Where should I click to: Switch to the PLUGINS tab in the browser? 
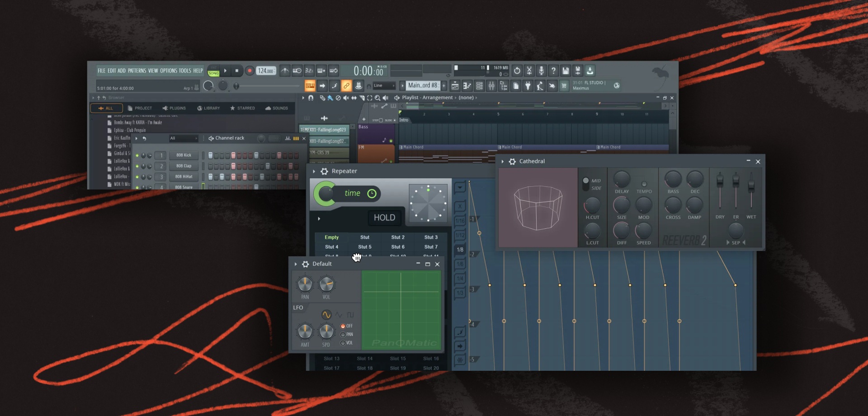[x=174, y=108]
